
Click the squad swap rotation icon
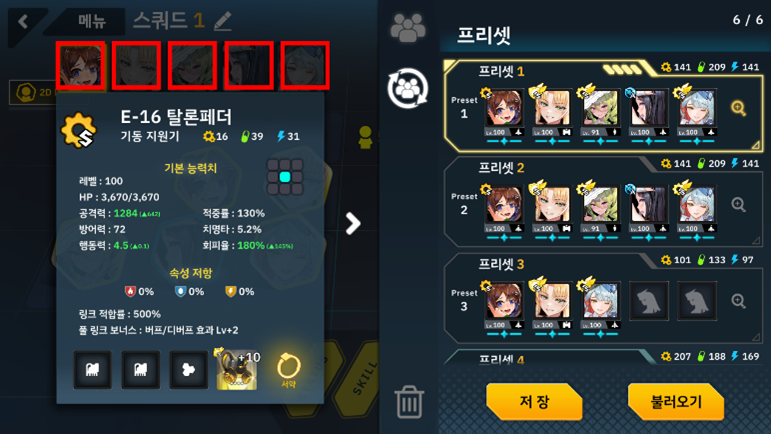point(408,88)
